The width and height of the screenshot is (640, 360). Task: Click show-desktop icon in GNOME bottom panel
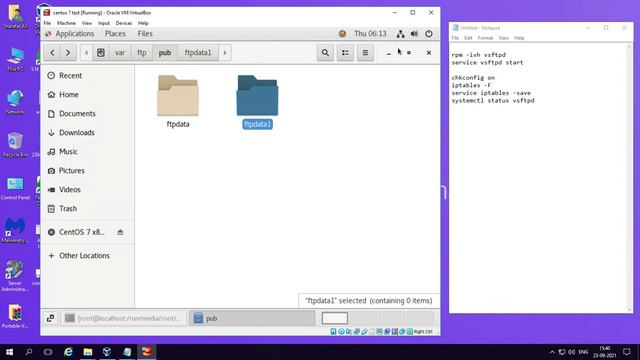pyautogui.click(x=51, y=318)
